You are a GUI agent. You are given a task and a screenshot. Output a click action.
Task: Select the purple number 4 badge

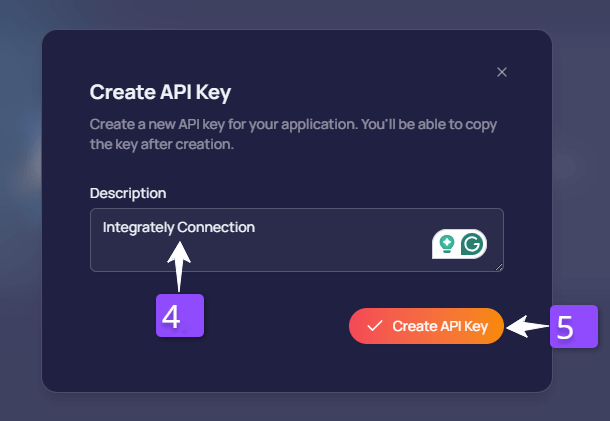tap(180, 316)
